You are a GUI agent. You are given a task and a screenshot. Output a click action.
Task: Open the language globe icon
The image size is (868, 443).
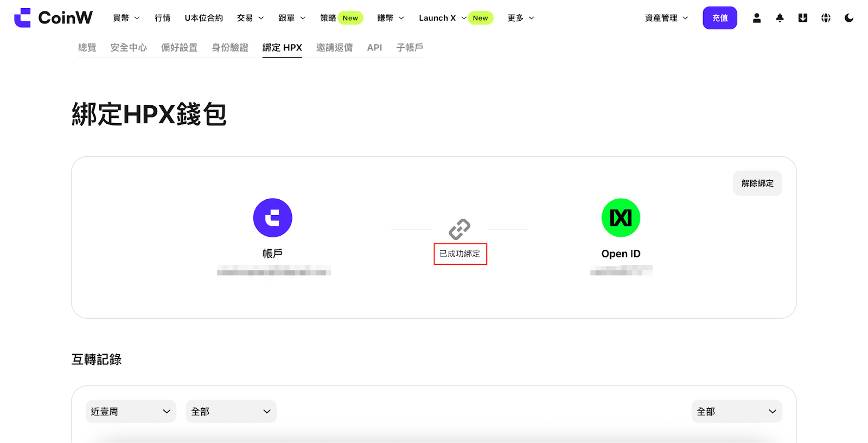[x=826, y=18]
